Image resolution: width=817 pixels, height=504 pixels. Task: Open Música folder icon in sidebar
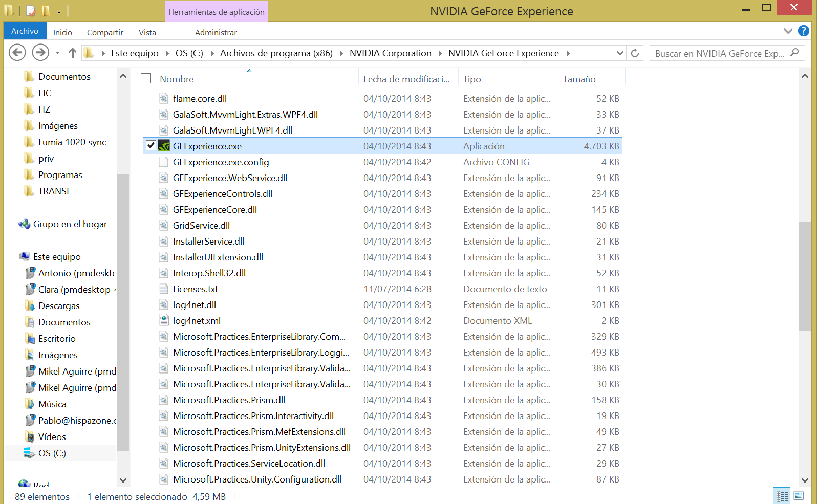(x=30, y=404)
